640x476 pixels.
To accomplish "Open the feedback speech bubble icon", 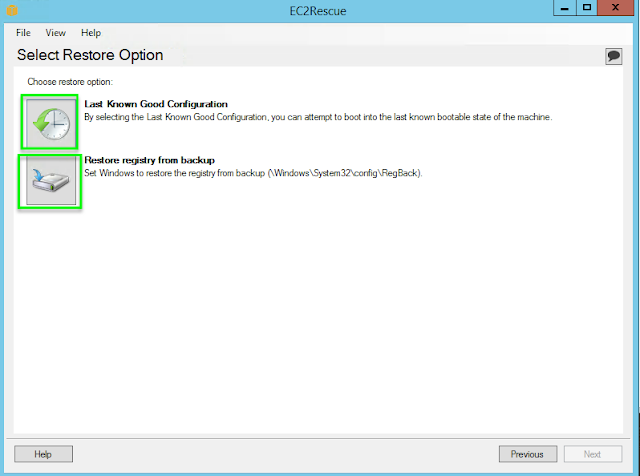I will pos(613,56).
